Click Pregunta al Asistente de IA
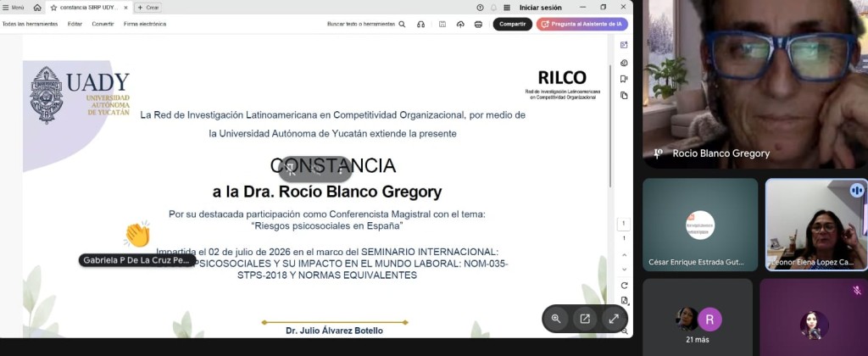Image resolution: width=868 pixels, height=356 pixels. pos(581,25)
